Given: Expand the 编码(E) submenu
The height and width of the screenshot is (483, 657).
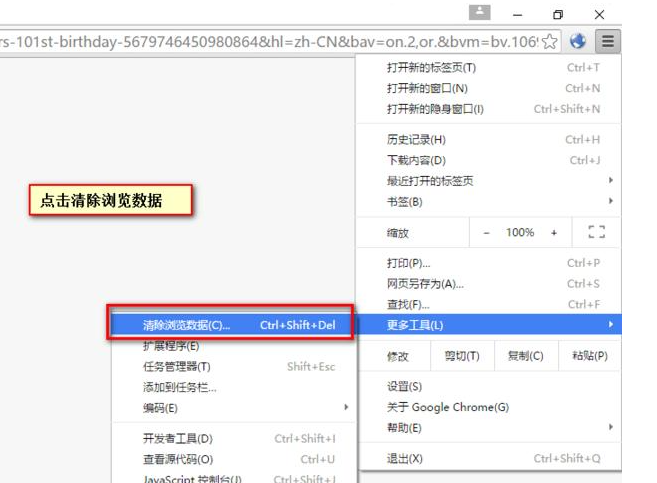Looking at the screenshot, I should [x=233, y=408].
